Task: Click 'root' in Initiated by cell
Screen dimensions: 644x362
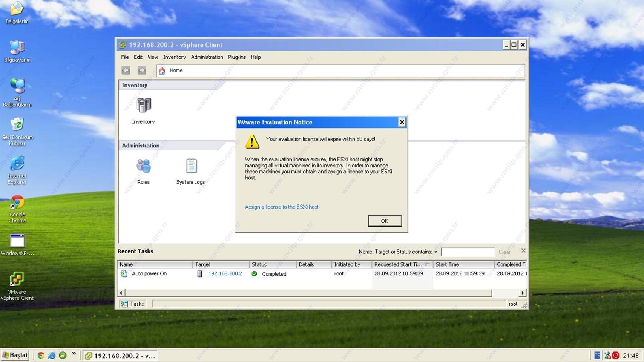Action: [339, 274]
